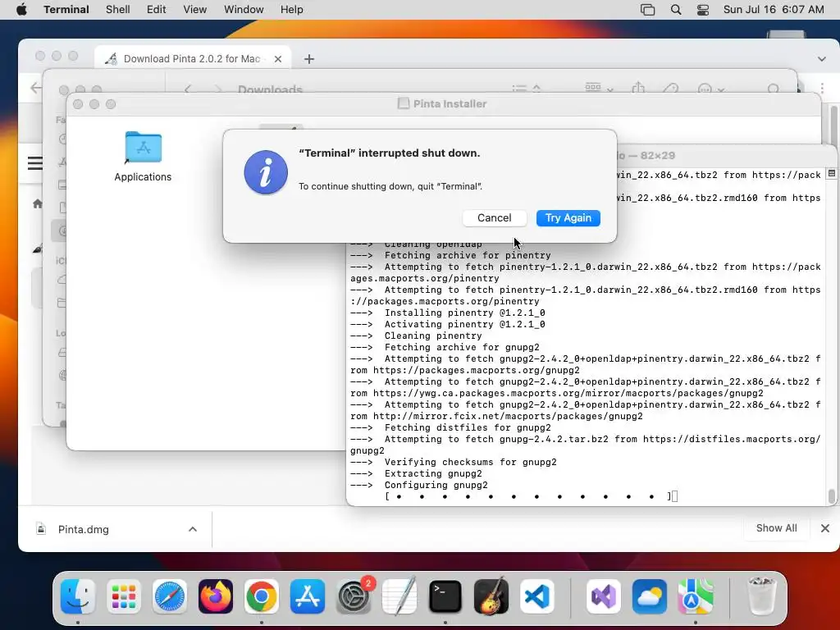Image resolution: width=840 pixels, height=630 pixels.
Task: Open Launchpad from the Dock
Action: click(x=124, y=596)
